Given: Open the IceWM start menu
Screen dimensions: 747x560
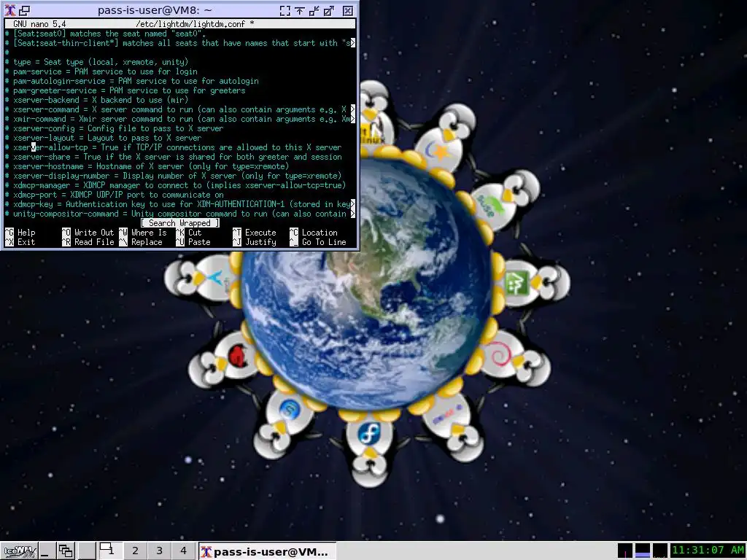Looking at the screenshot, I should 19,551.
